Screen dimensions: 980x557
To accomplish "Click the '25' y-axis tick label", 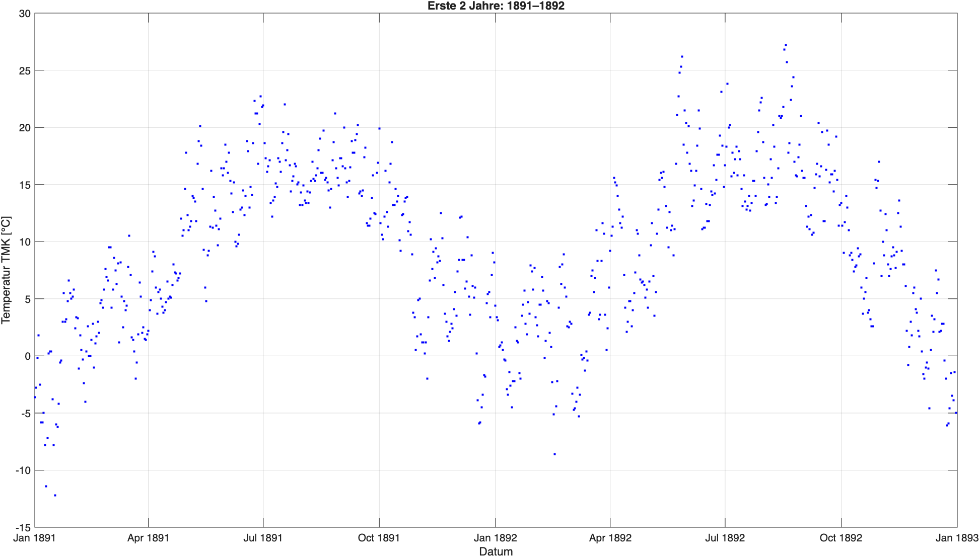I will (x=25, y=71).
